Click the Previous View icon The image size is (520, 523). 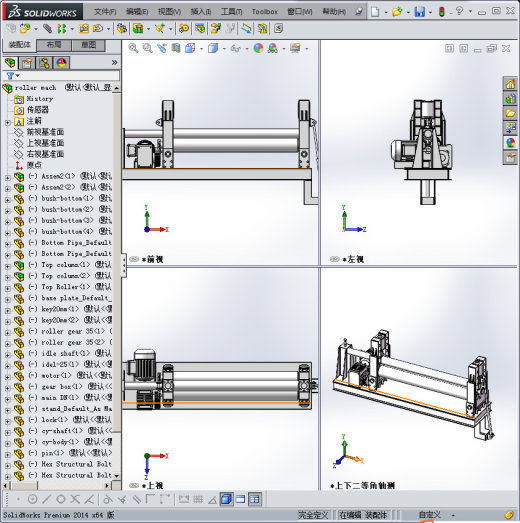[162, 48]
